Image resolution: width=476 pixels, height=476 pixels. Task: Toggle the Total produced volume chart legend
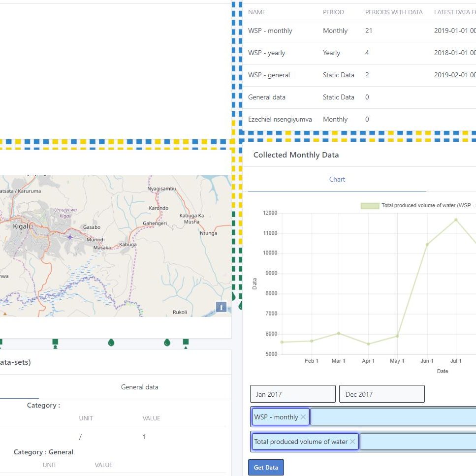(370, 206)
